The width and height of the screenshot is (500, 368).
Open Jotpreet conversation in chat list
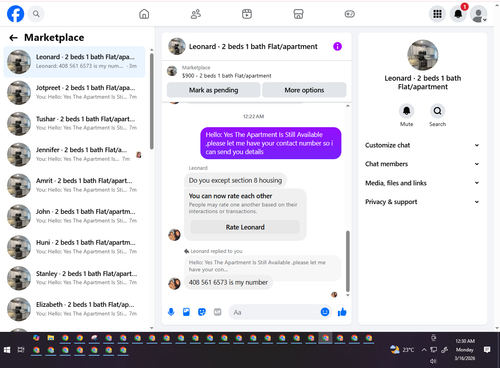(75, 93)
